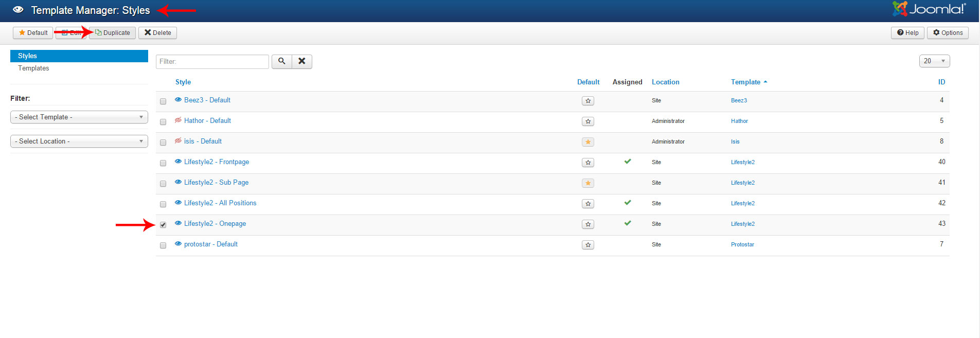Open the Lifestyle2 - All Positions style link

click(220, 203)
